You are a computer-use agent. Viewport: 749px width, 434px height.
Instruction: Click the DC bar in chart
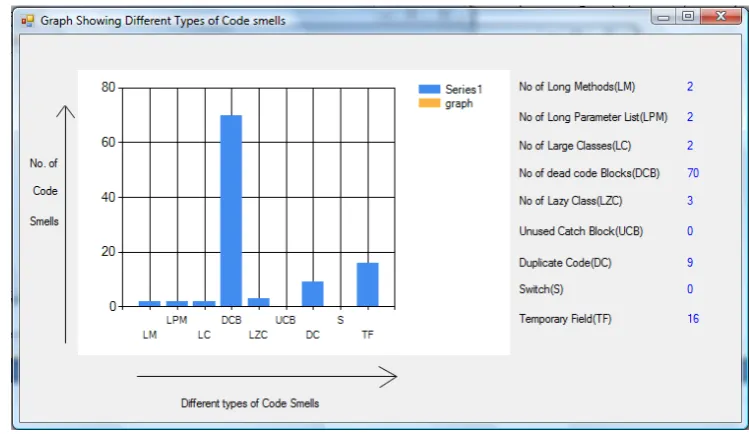click(x=313, y=294)
